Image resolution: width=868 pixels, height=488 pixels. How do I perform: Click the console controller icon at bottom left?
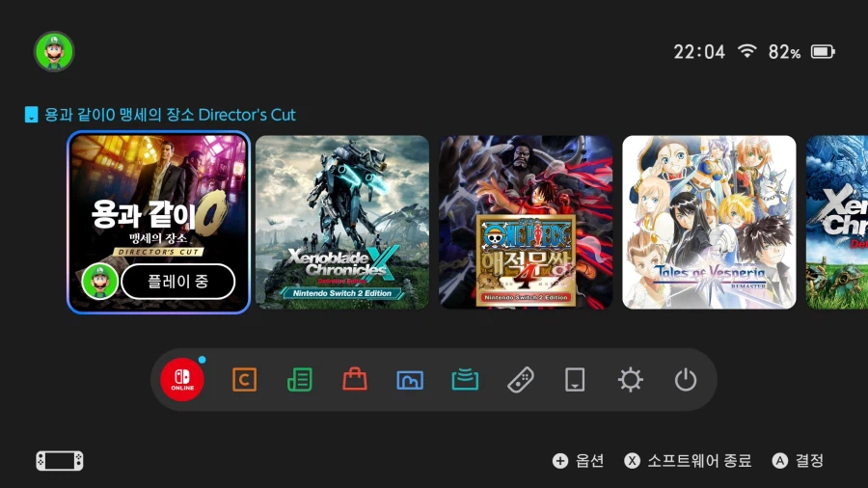pos(60,461)
